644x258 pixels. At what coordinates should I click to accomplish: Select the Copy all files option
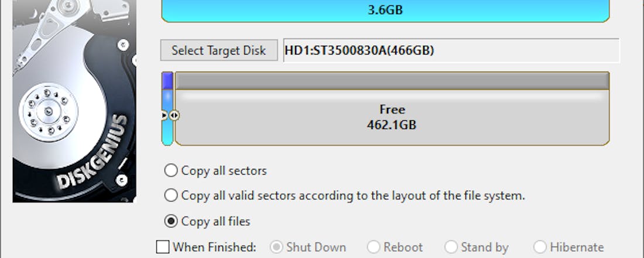tap(171, 221)
